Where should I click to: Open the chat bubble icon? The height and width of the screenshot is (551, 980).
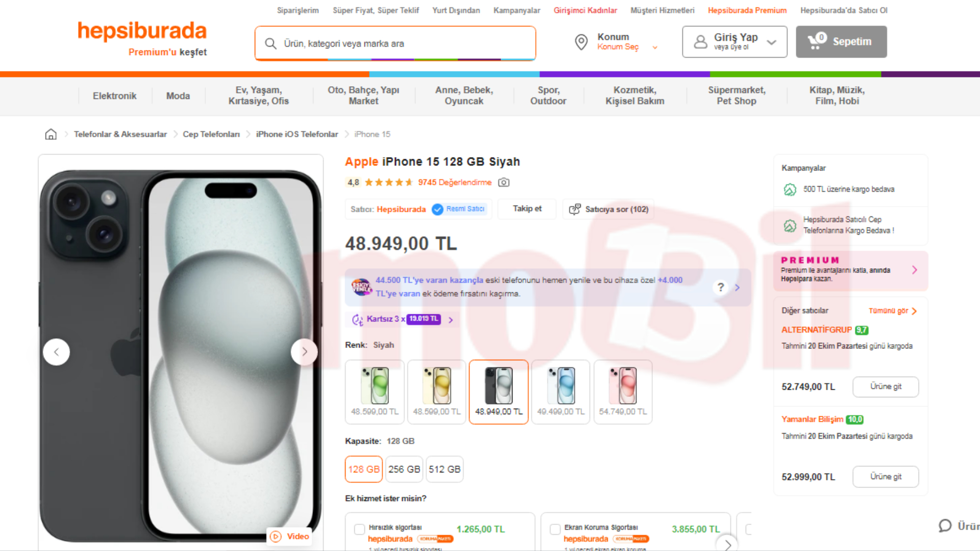click(945, 526)
